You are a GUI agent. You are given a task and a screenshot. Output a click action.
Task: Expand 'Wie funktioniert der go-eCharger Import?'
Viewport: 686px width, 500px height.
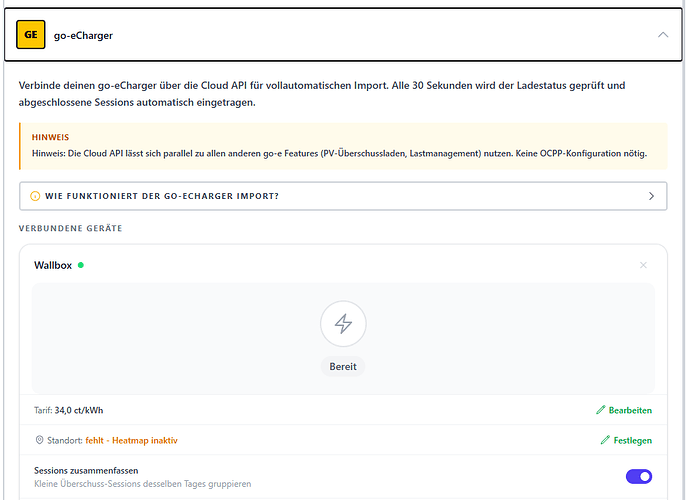343,196
